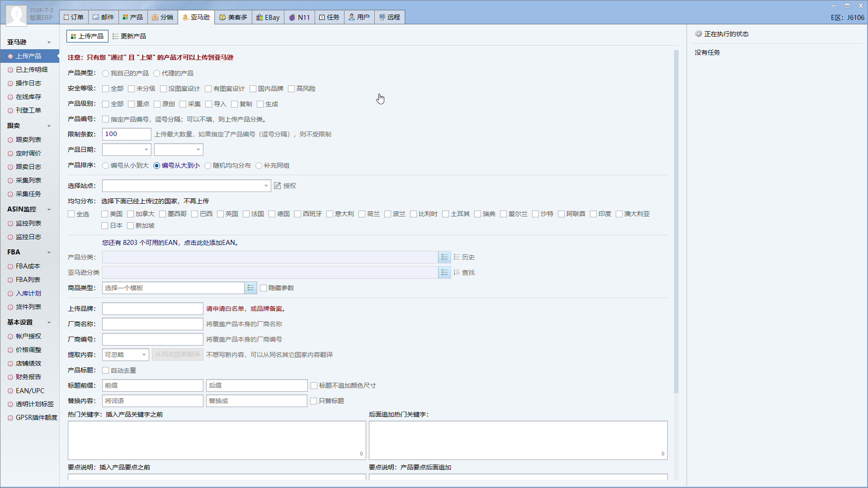Open the 邮件 tab

tap(104, 17)
